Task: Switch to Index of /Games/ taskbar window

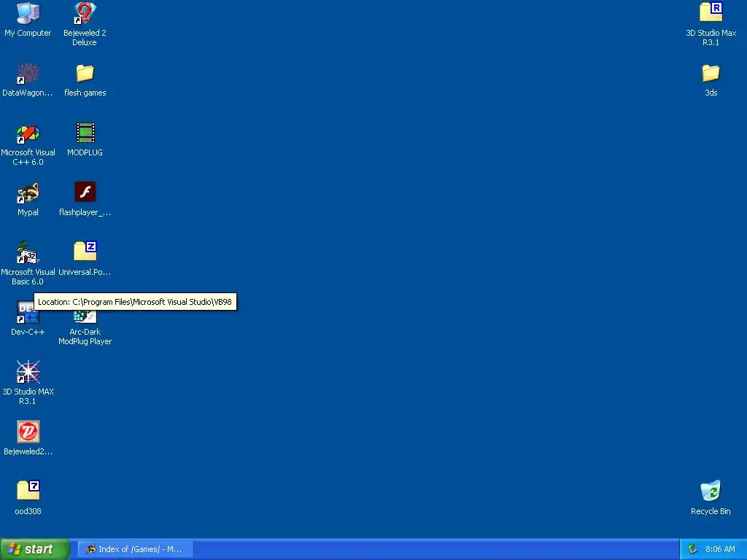Action: click(x=136, y=549)
